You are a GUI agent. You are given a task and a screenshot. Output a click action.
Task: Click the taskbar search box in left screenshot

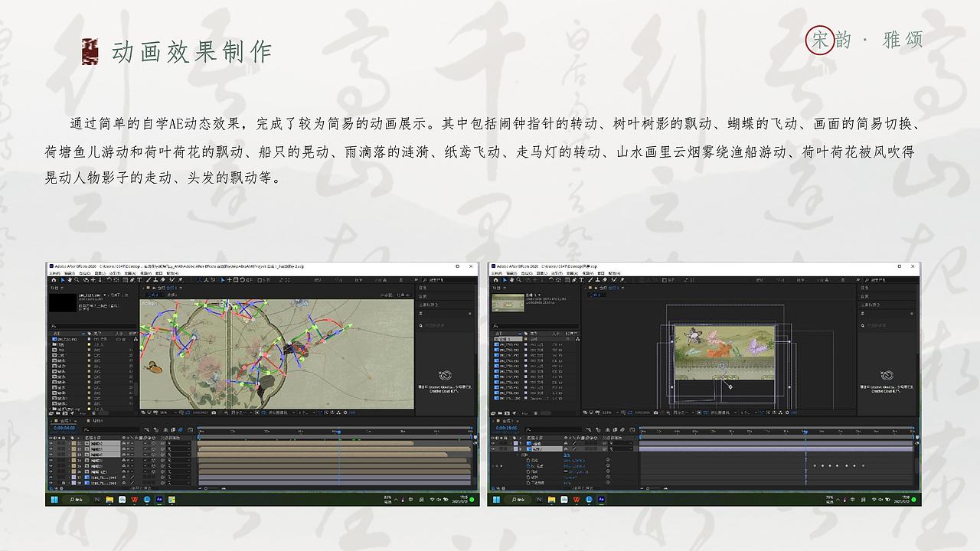click(76, 499)
